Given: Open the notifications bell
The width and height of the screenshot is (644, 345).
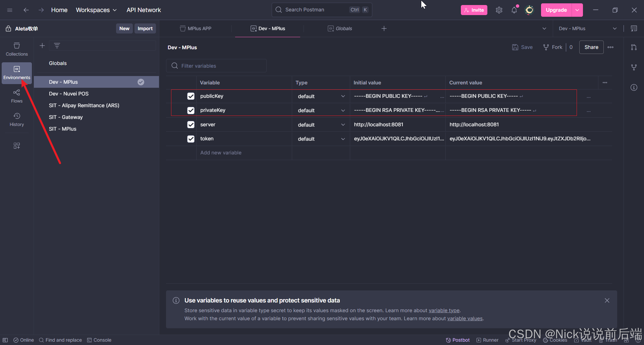Looking at the screenshot, I should [x=514, y=10].
